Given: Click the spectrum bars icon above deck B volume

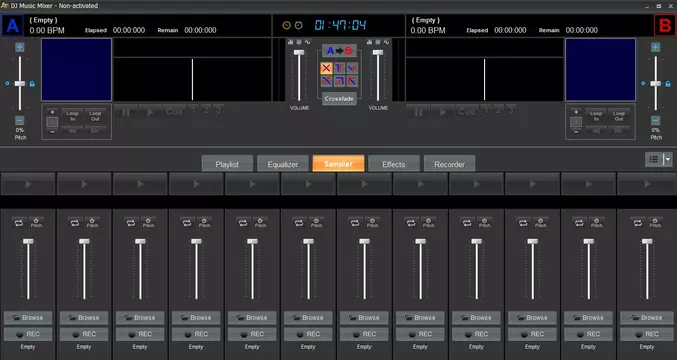Looking at the screenshot, I should pos(369,42).
